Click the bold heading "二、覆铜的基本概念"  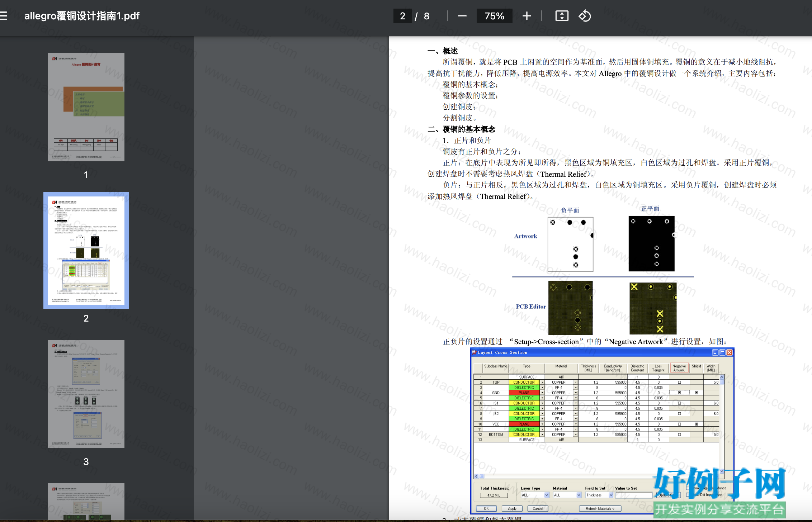coord(461,129)
